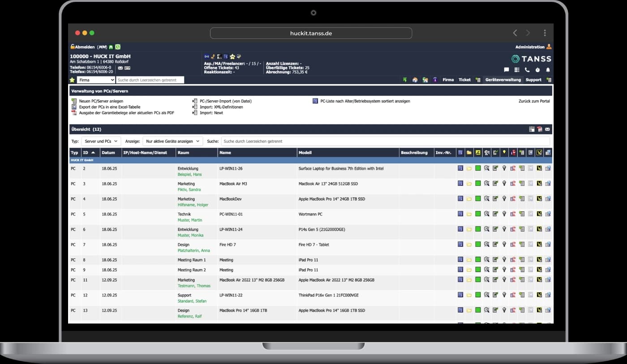Click the chat message bubble icon
The image size is (627, 364).
click(x=507, y=70)
